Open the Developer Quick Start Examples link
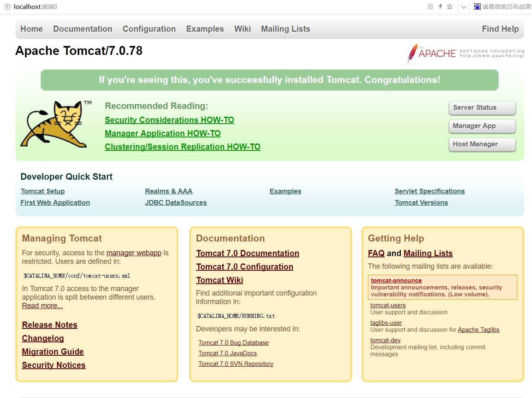 tap(285, 191)
